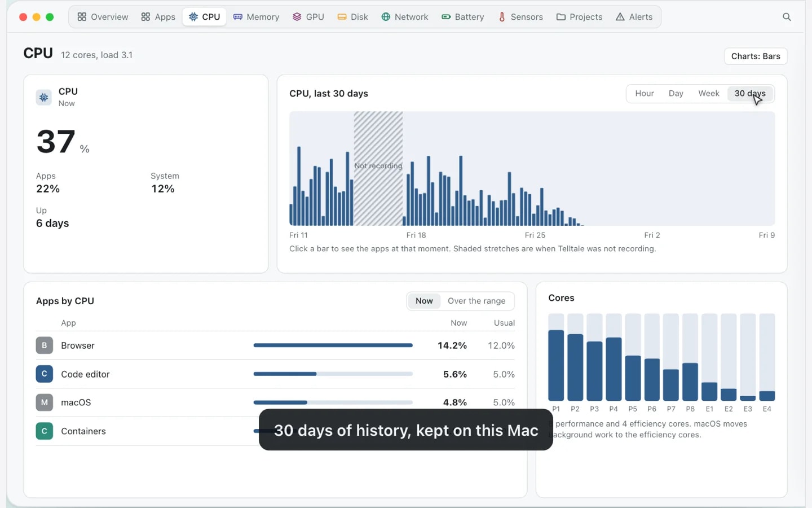Select the CPU tab

(205, 17)
